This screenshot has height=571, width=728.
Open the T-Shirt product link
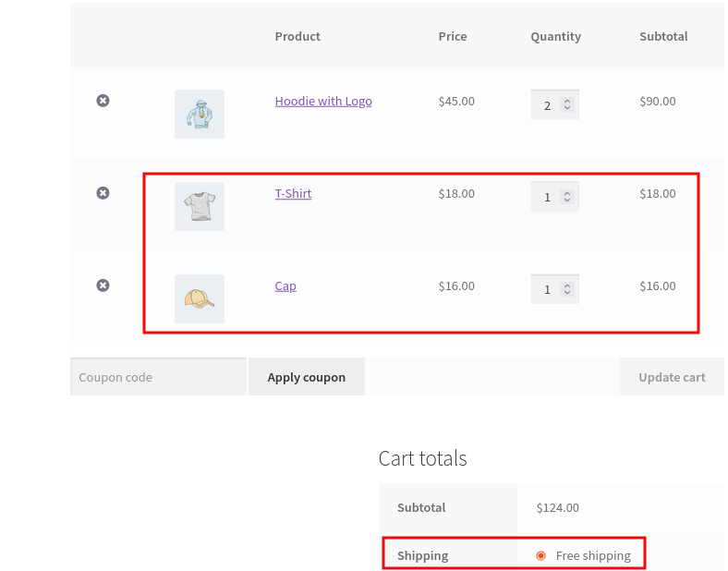point(293,193)
